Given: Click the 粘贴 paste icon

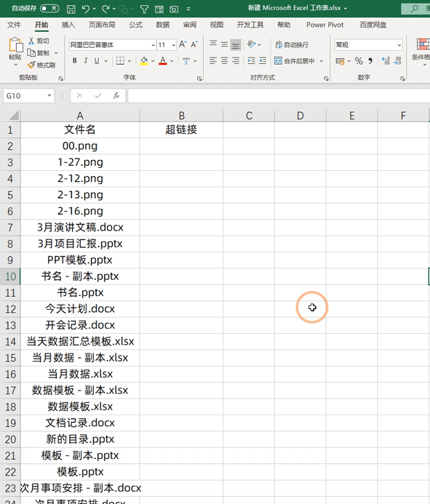Looking at the screenshot, I should (15, 45).
